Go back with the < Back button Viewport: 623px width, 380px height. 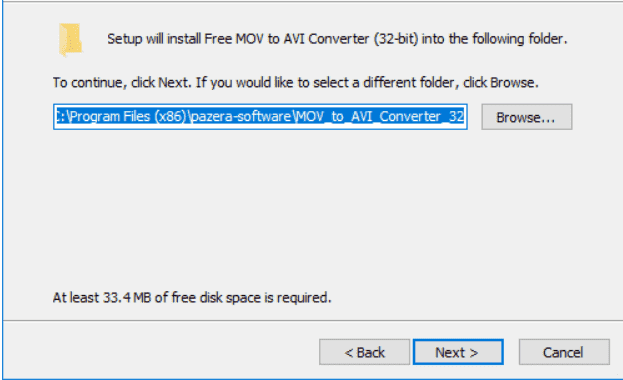[x=364, y=352]
